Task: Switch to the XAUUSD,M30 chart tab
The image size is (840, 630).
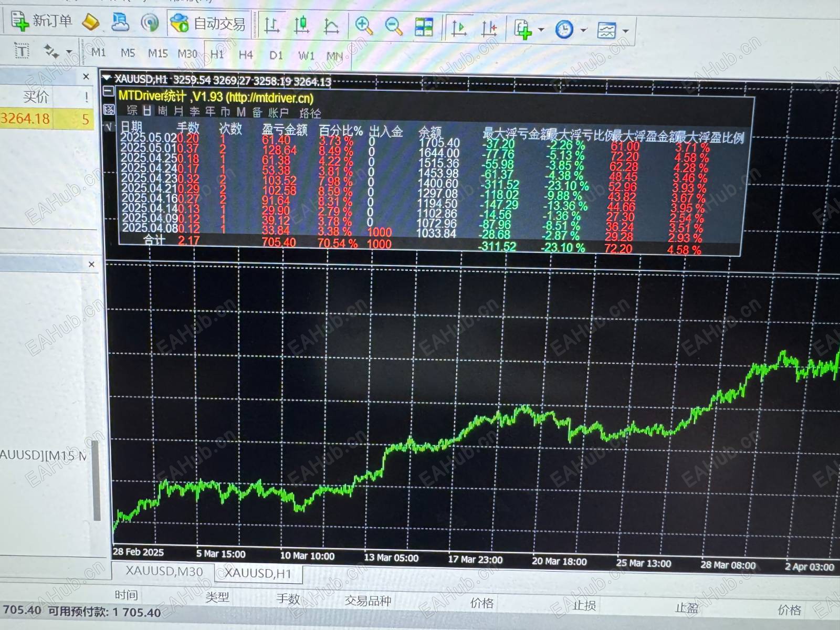Action: click(164, 571)
